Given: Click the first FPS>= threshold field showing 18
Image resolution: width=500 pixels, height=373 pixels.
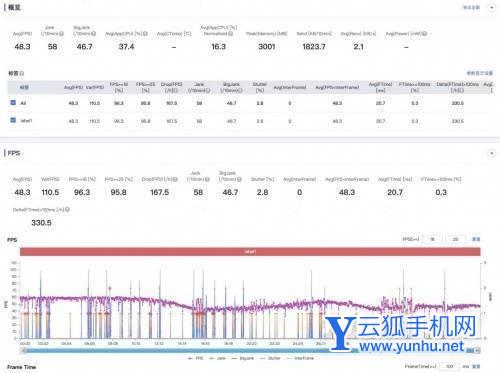Looking at the screenshot, I should (x=432, y=239).
